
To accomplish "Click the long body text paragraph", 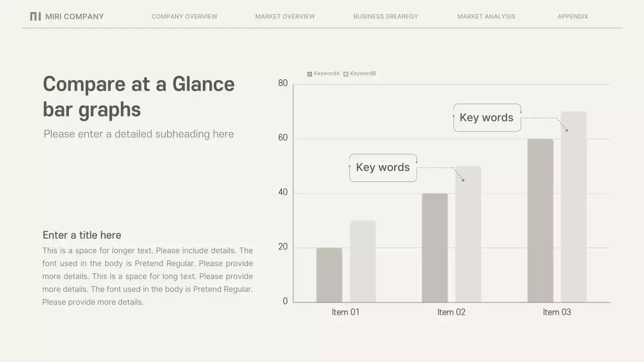I will 147,276.
